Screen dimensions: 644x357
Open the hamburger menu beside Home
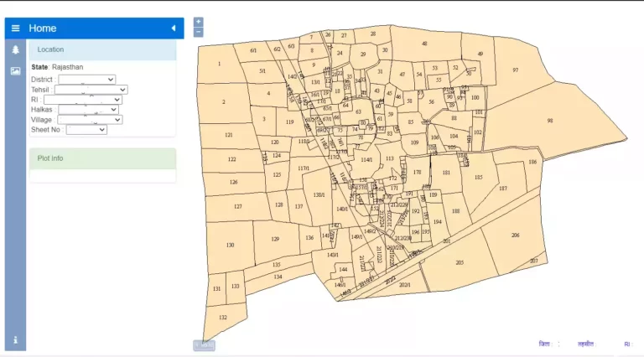tap(15, 28)
